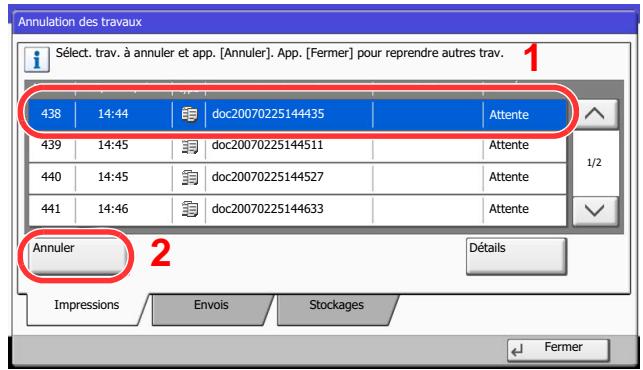This screenshot has width=643, height=370.
Task: Click Attente status of job 438
Action: coord(509,114)
